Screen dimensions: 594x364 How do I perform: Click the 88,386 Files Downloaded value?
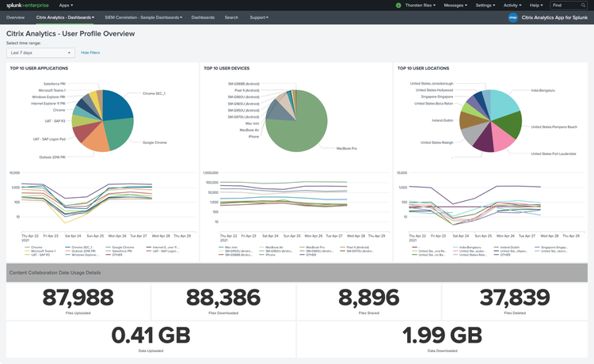tap(223, 298)
